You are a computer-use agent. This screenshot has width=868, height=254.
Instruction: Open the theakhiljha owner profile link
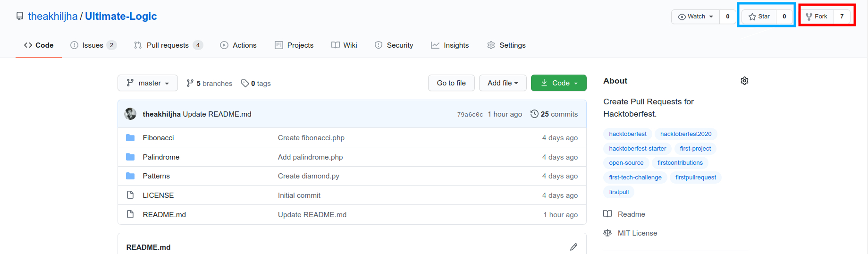(53, 16)
